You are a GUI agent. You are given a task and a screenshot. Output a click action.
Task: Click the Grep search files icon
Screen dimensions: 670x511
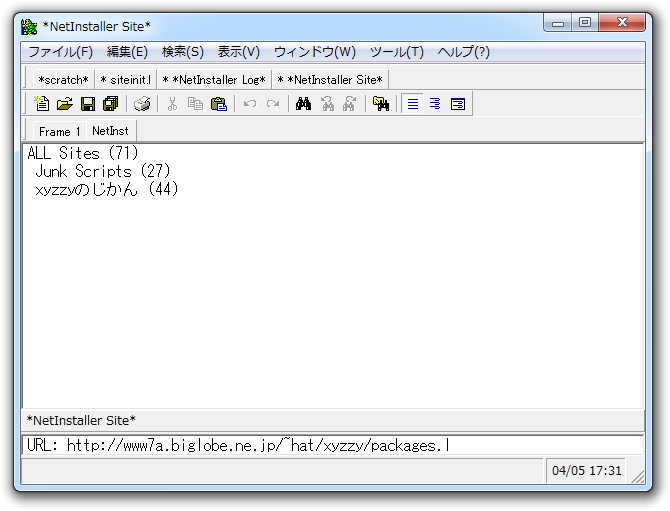tap(381, 104)
